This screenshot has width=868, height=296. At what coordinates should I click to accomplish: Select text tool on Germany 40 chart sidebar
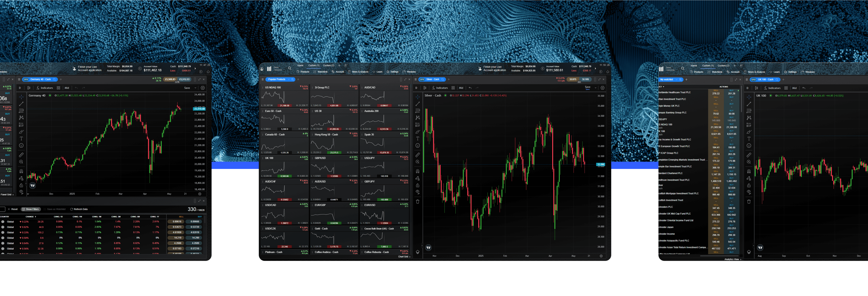[21, 139]
